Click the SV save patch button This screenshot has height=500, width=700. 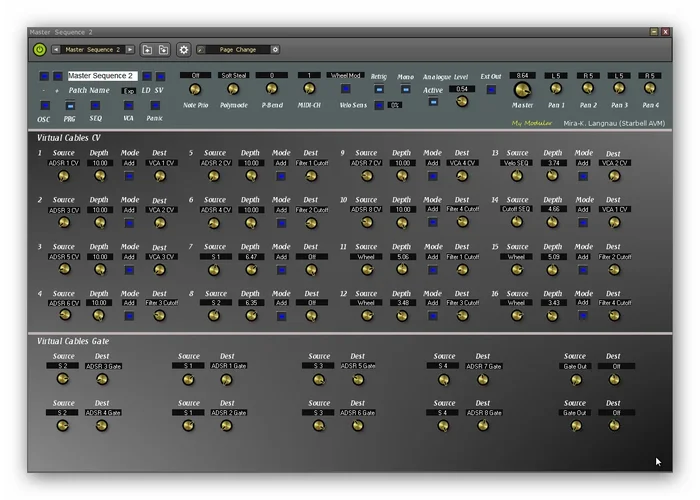(x=161, y=76)
